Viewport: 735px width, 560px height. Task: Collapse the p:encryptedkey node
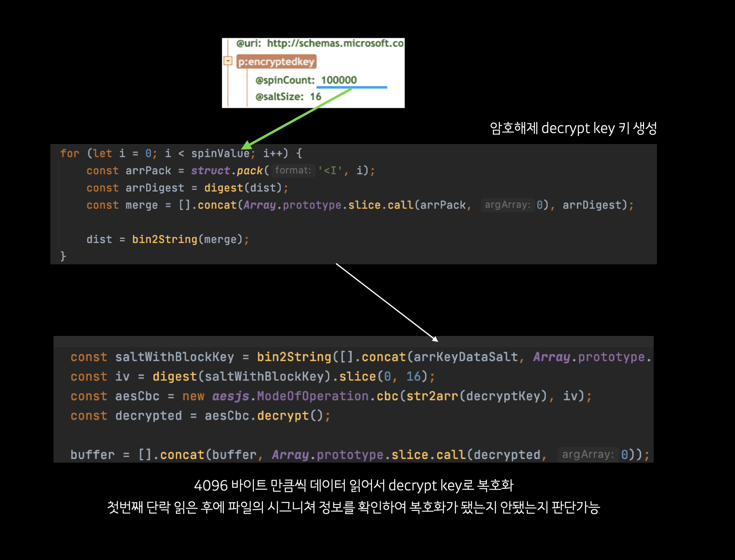228,61
